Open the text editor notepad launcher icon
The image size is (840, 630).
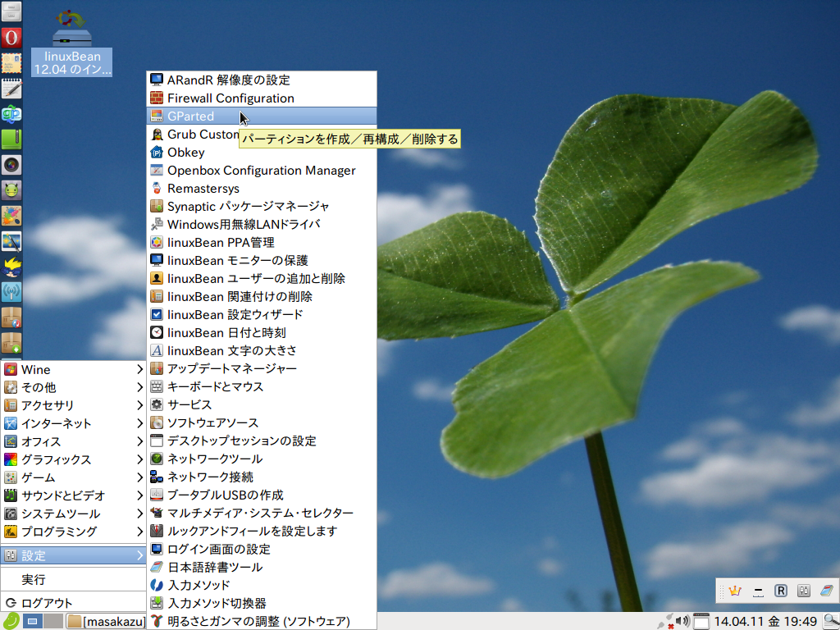(11, 89)
